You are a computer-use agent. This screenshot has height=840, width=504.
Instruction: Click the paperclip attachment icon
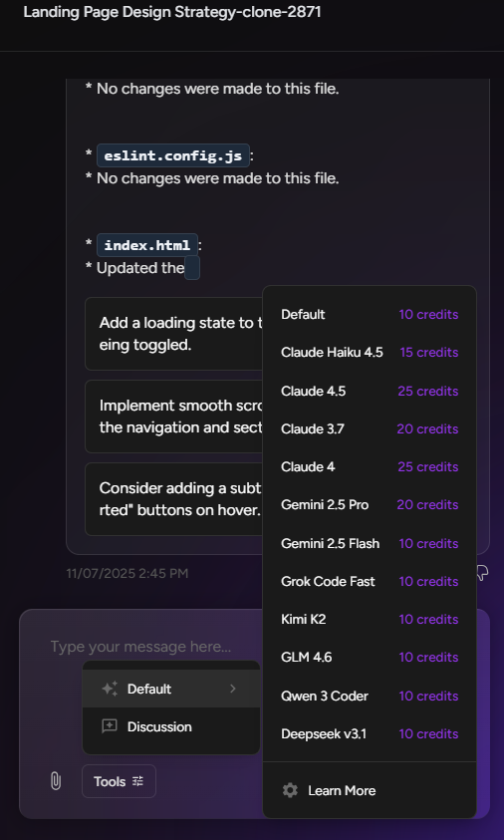[x=56, y=781]
